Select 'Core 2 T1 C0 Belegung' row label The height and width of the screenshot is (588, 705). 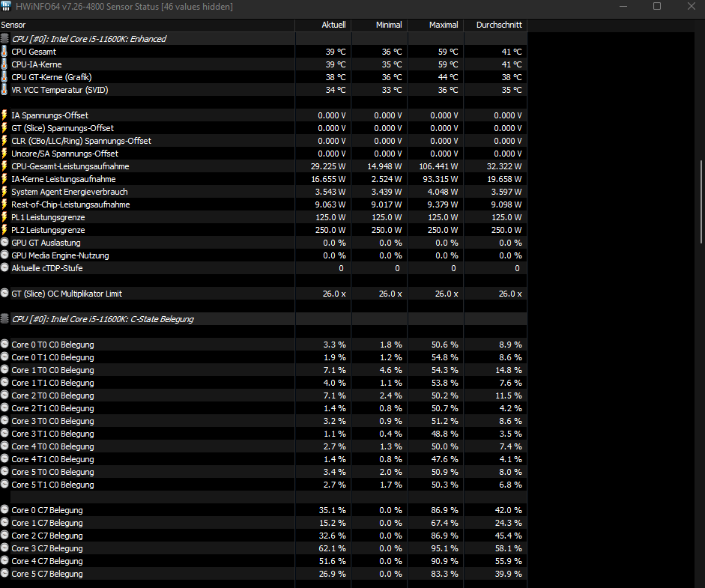pos(52,408)
